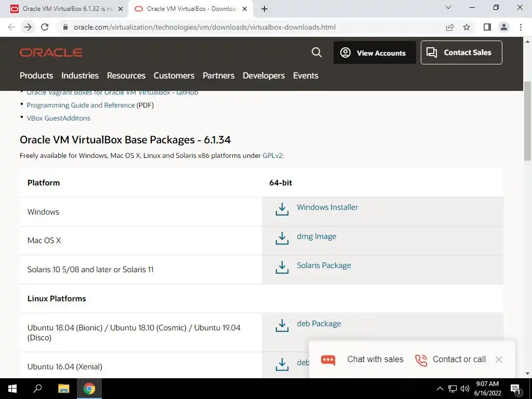Click the download icon in Ubuntu 16.04 row
Screen dimensions: 532x399
pos(282,364)
